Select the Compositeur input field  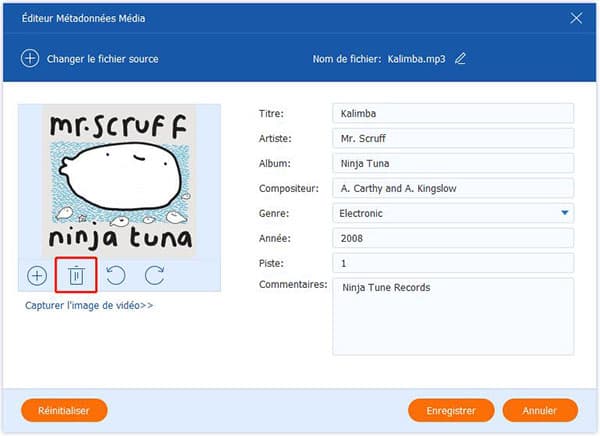(x=453, y=188)
